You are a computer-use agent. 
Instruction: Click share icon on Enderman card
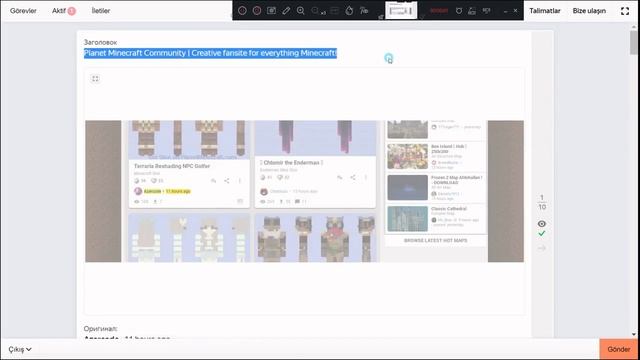pos(353,177)
